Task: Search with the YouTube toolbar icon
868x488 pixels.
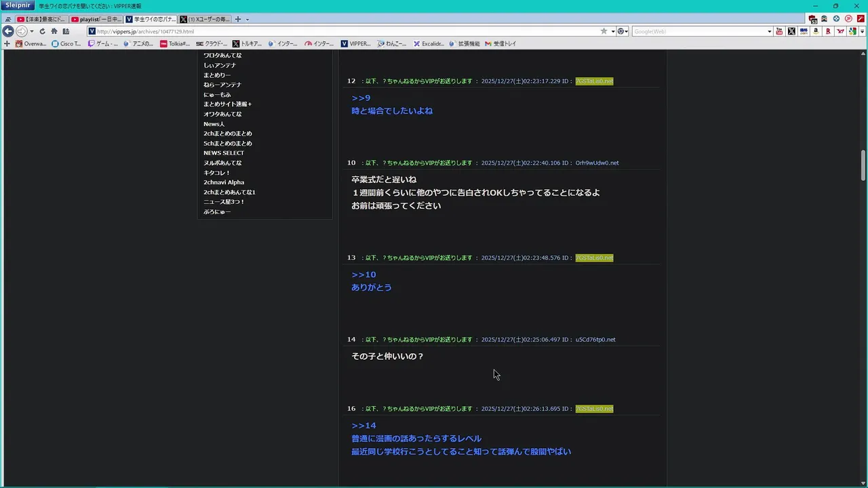Action: [x=779, y=31]
